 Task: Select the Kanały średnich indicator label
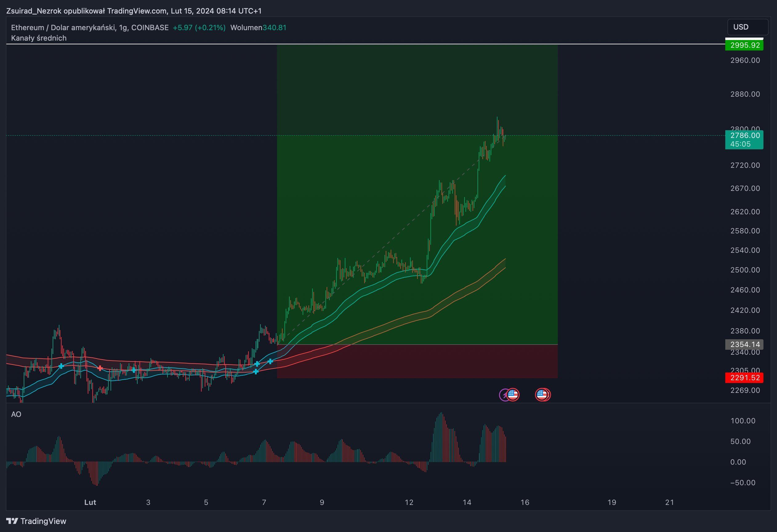click(x=39, y=38)
